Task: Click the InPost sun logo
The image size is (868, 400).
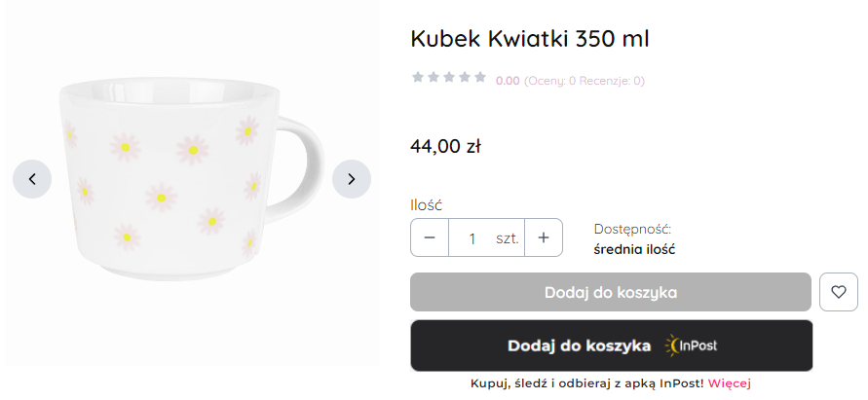Action: tap(675, 345)
